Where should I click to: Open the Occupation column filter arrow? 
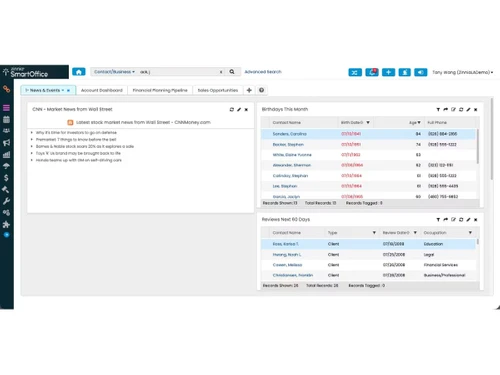[470, 233]
